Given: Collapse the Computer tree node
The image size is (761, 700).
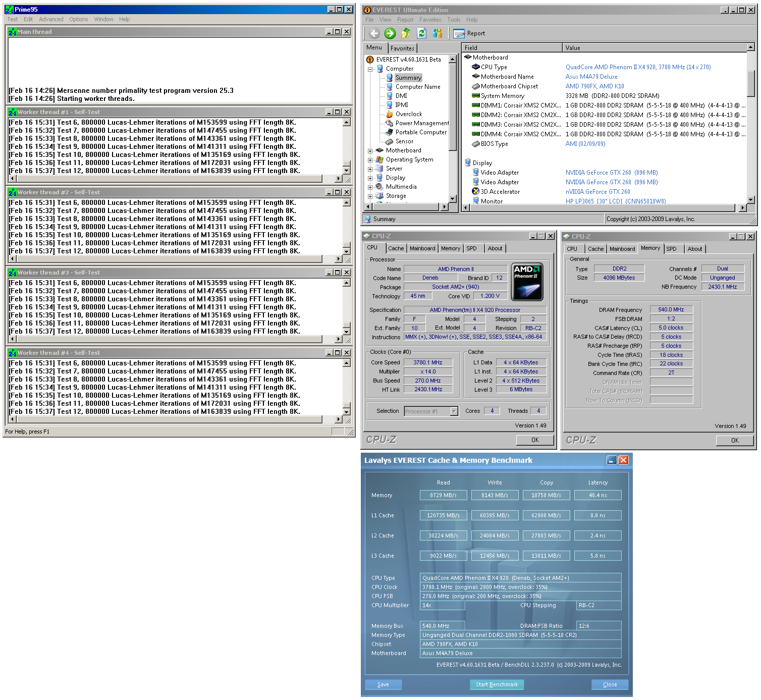Looking at the screenshot, I should 370,69.
